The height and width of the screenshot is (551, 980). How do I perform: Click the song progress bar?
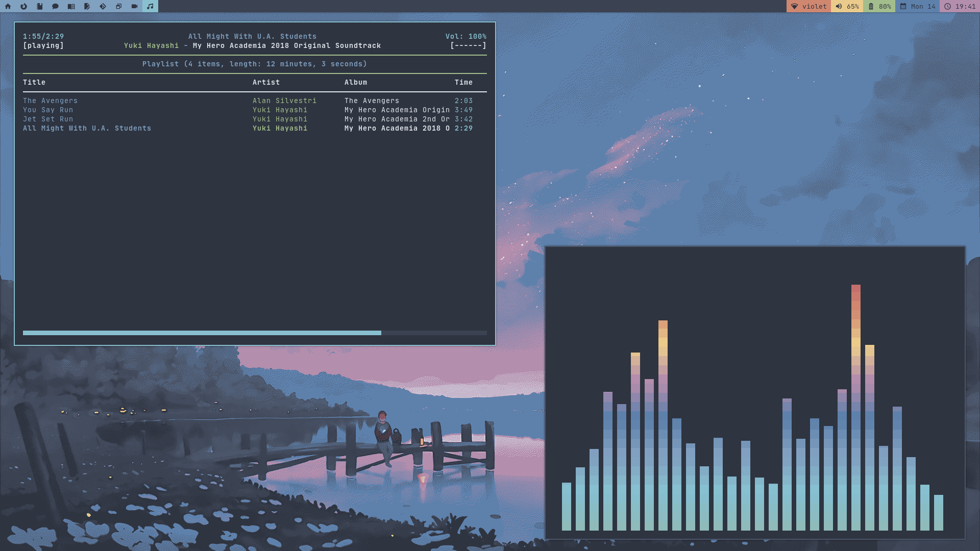[254, 333]
